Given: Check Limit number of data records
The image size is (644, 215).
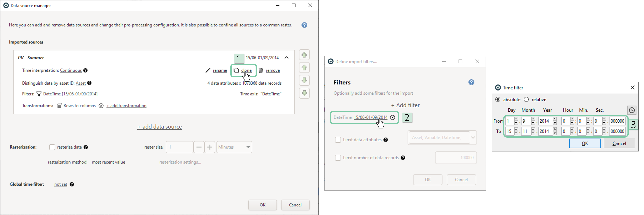Looking at the screenshot, I should click(x=338, y=158).
